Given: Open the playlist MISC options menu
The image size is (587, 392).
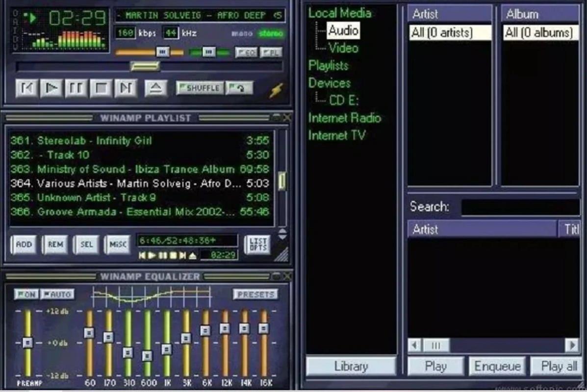Looking at the screenshot, I should (x=117, y=245).
